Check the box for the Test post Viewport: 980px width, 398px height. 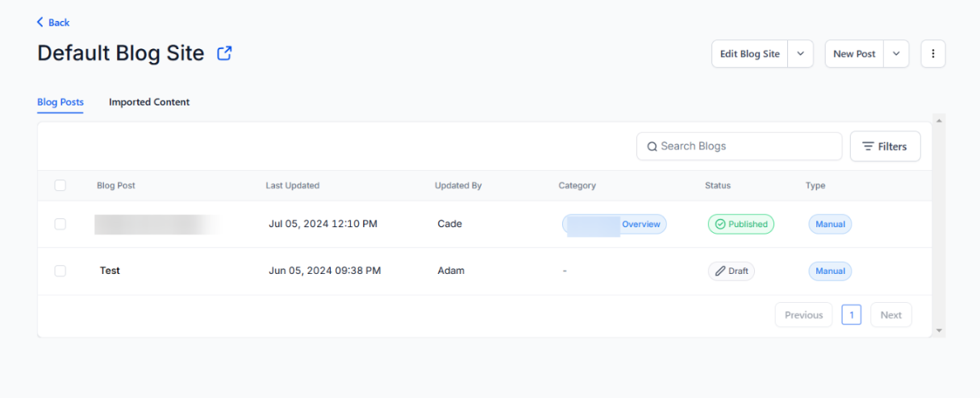(60, 271)
